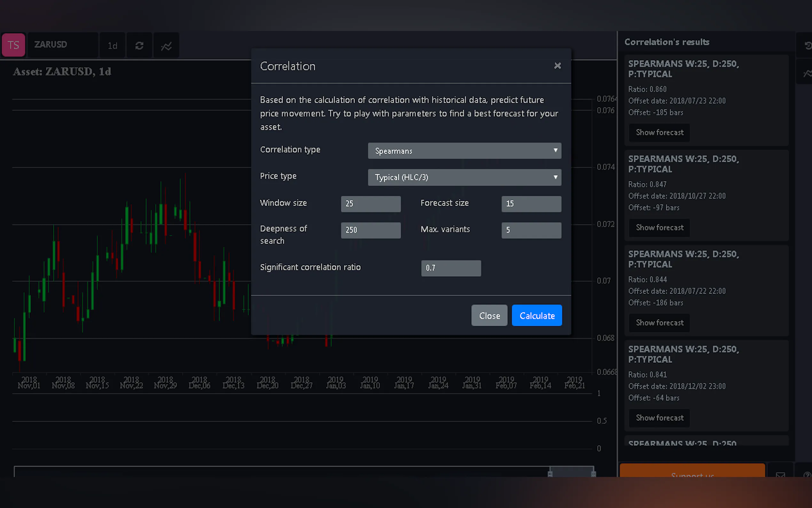Open the Price type dropdown

[x=464, y=178]
